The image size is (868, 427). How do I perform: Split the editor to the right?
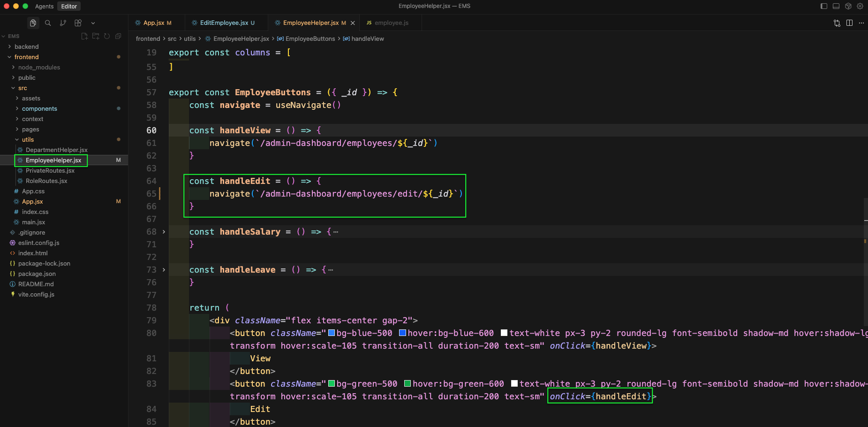pyautogui.click(x=849, y=23)
